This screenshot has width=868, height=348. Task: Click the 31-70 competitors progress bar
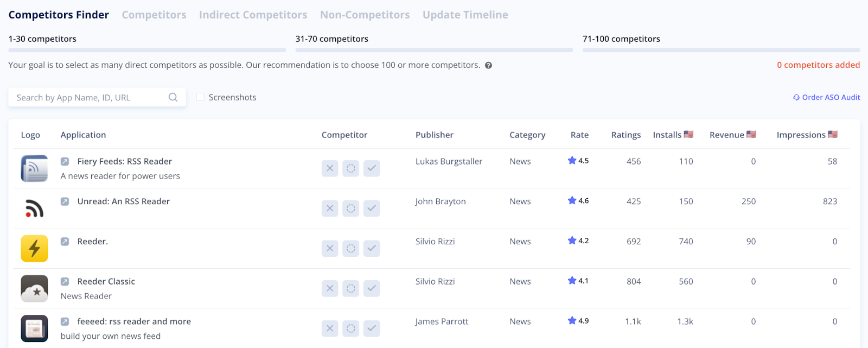click(x=434, y=50)
